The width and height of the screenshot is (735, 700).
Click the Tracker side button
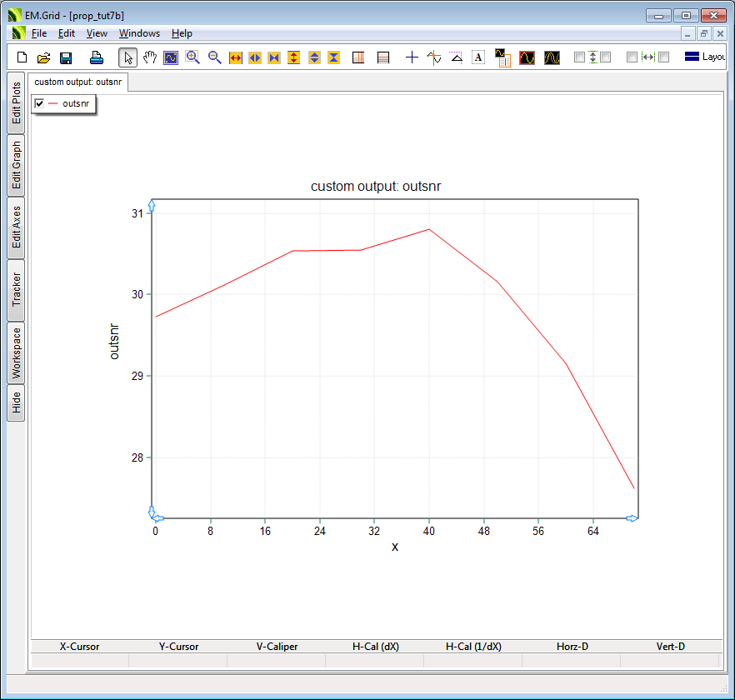16,291
